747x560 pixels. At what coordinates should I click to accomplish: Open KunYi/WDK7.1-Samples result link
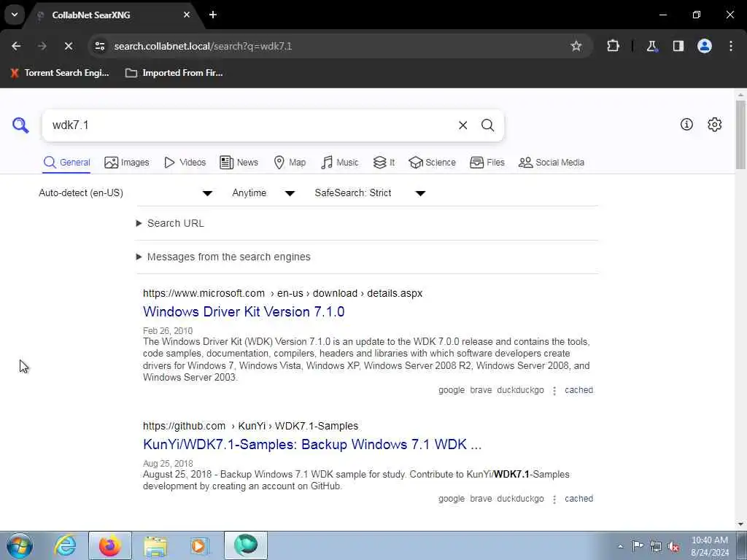[x=312, y=444]
